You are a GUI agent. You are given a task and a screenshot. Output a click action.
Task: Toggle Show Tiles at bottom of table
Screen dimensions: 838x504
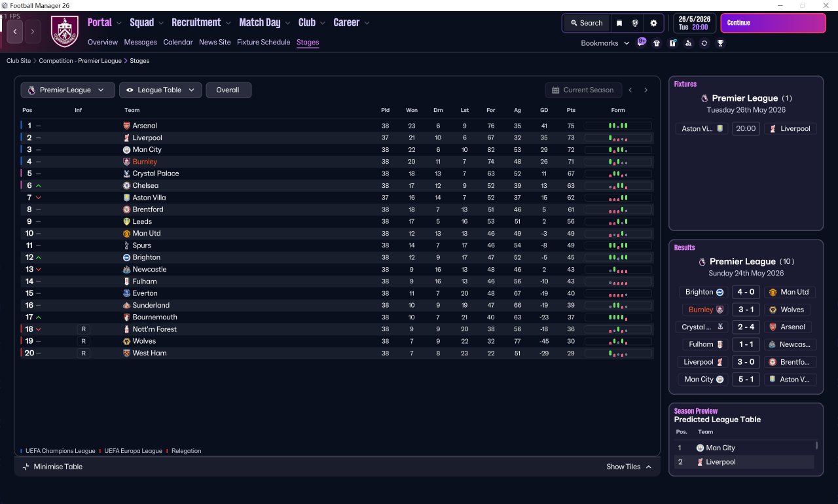click(x=628, y=467)
